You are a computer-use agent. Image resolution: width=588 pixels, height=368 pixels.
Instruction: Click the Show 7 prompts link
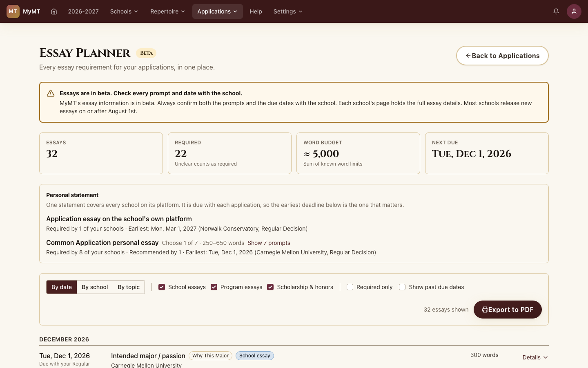pyautogui.click(x=269, y=243)
